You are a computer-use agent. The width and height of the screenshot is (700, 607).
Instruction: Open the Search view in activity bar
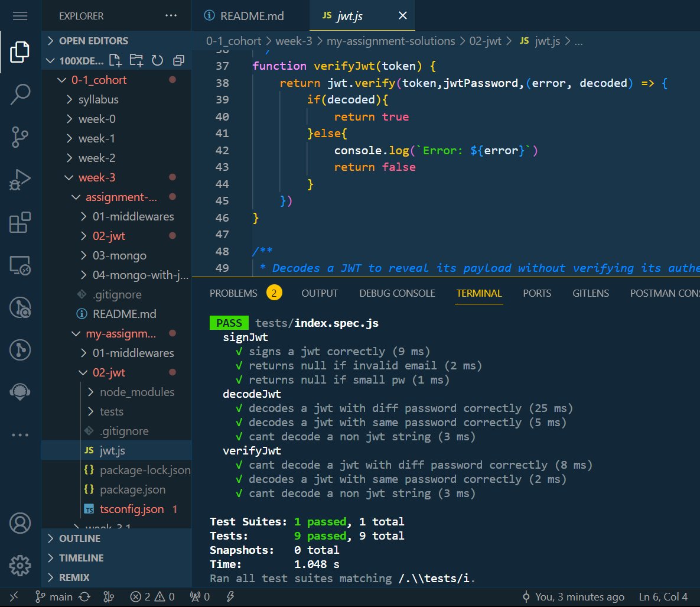(x=20, y=94)
